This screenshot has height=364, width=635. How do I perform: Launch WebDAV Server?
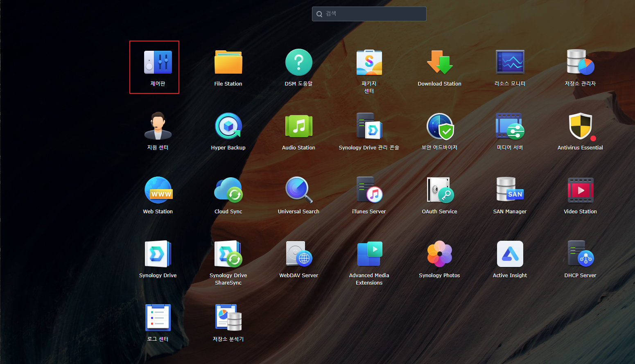pyautogui.click(x=299, y=254)
